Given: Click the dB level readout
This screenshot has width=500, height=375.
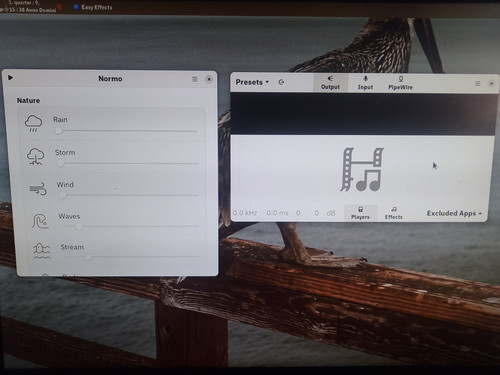Looking at the screenshot, I should point(331,213).
